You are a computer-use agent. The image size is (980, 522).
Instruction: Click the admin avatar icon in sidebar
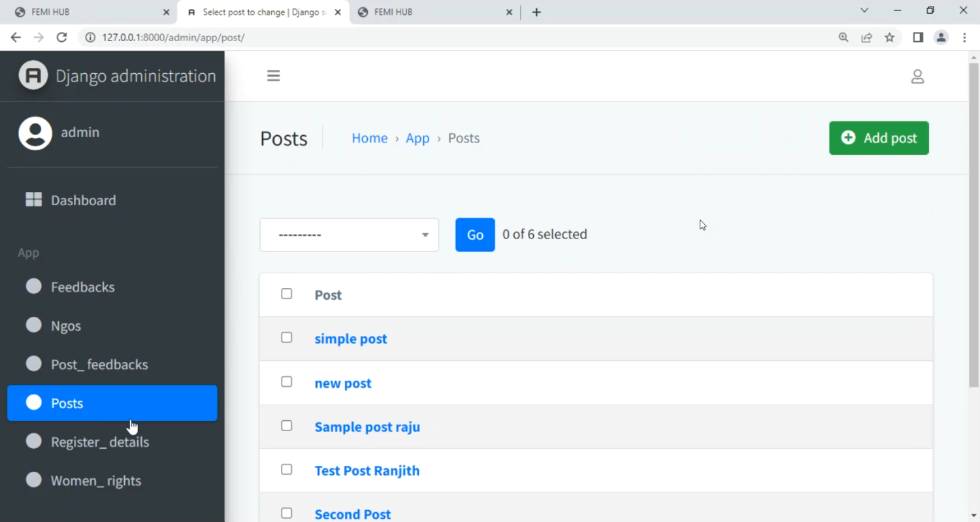tap(35, 133)
